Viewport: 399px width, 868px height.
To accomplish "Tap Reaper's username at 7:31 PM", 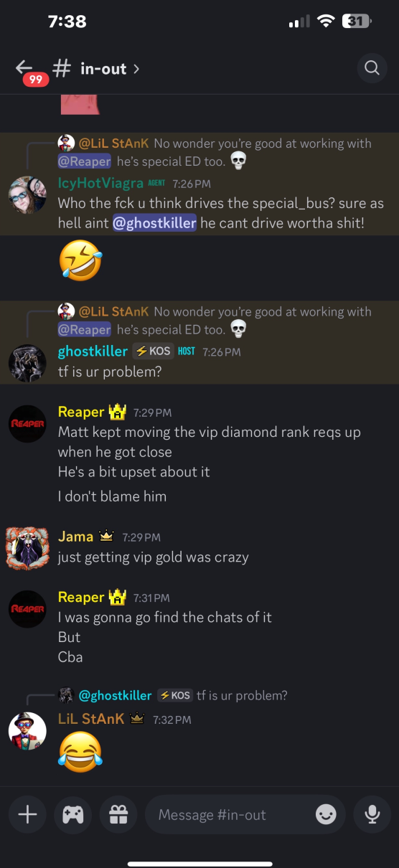I will pyautogui.click(x=81, y=597).
